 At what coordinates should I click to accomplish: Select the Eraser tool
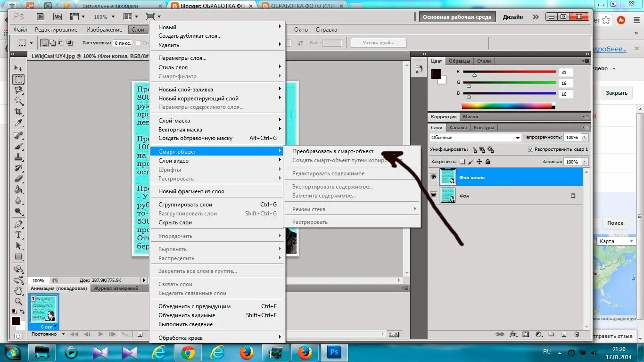click(18, 179)
